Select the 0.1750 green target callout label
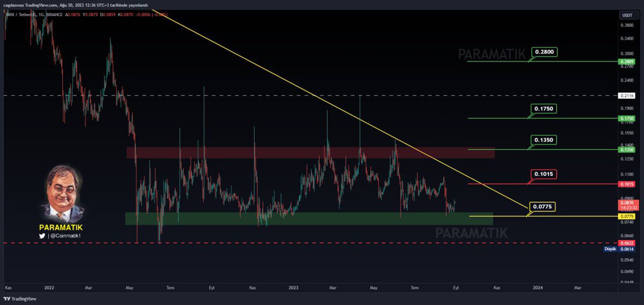644x305 pixels. (x=545, y=108)
